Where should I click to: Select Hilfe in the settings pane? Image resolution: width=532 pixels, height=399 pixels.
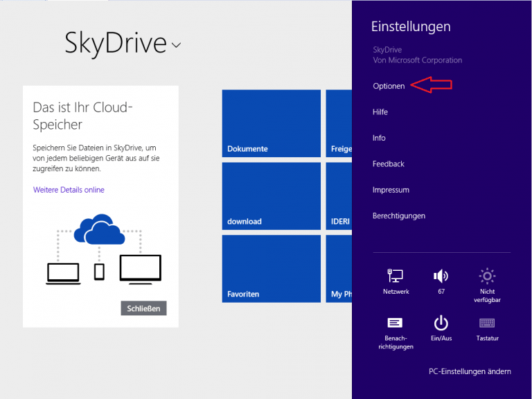coord(380,112)
